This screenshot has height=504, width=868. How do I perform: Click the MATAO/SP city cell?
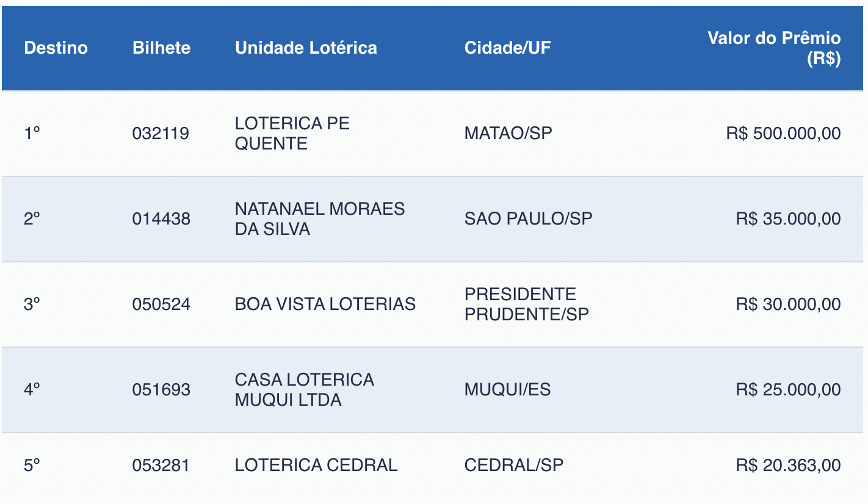pos(508,134)
